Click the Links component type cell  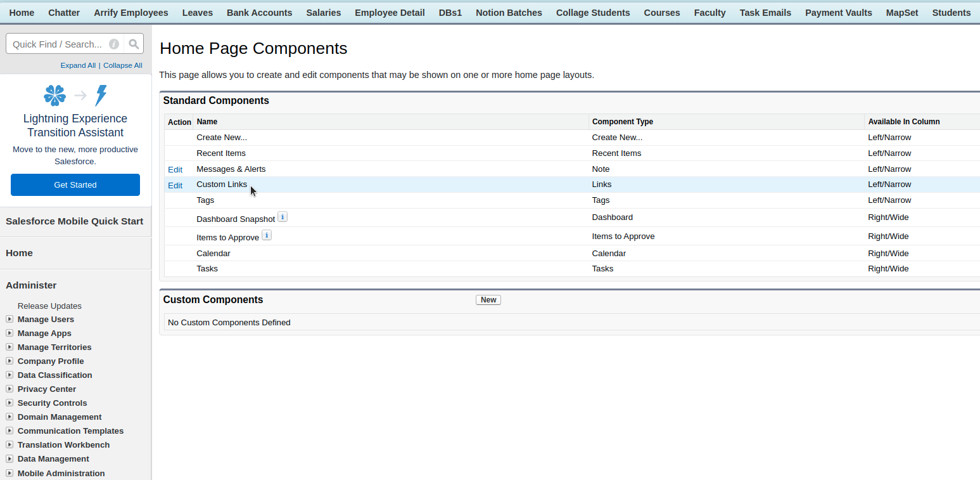tap(602, 185)
